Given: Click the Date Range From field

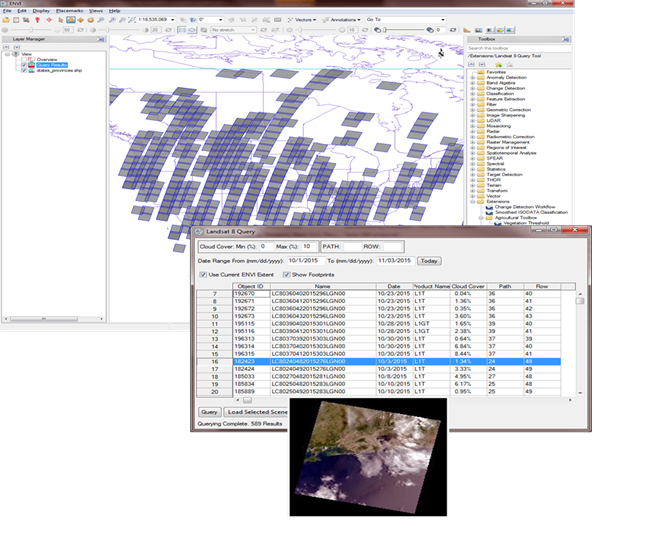Looking at the screenshot, I should coord(305,261).
